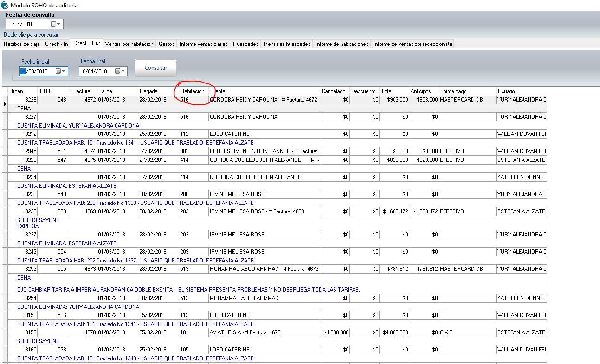600x364 pixels.
Task: Open the Ventas por habitación tab
Action: (129, 44)
